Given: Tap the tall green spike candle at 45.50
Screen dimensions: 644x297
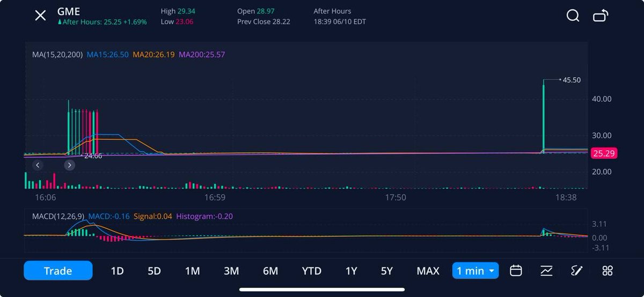Looking at the screenshot, I should 543,116.
